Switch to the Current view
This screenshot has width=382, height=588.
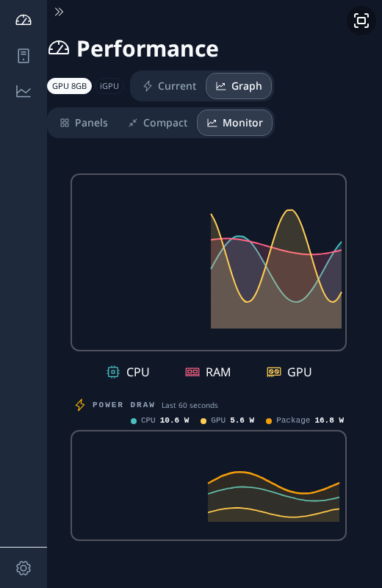(x=170, y=86)
